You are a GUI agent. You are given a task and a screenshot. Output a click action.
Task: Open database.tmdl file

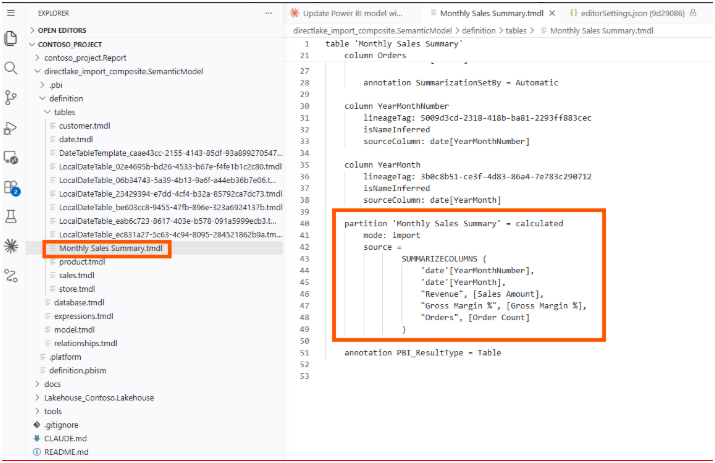(79, 302)
